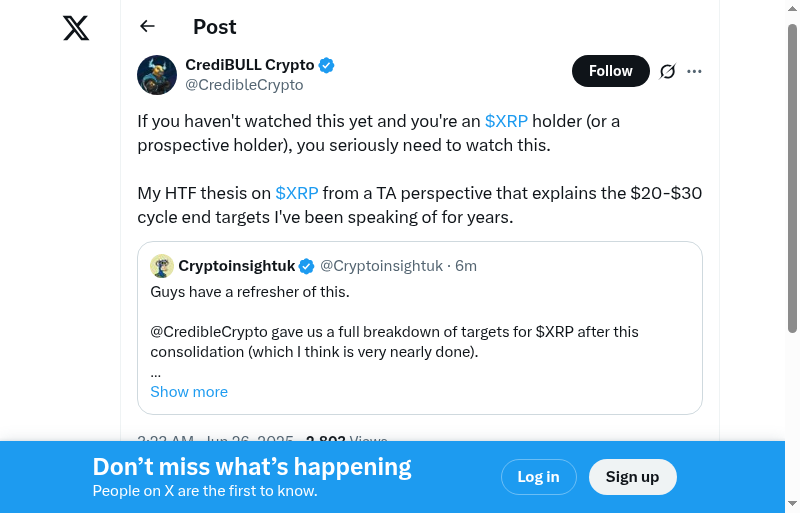Open the @CredibleCrypto handle link
The height and width of the screenshot is (513, 800).
pyautogui.click(x=244, y=85)
